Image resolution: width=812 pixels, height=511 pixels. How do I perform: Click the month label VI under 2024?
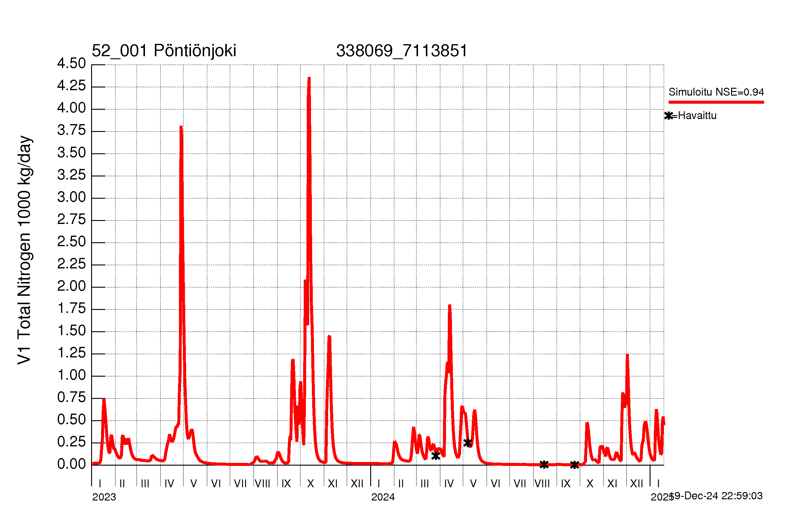pos(495,484)
